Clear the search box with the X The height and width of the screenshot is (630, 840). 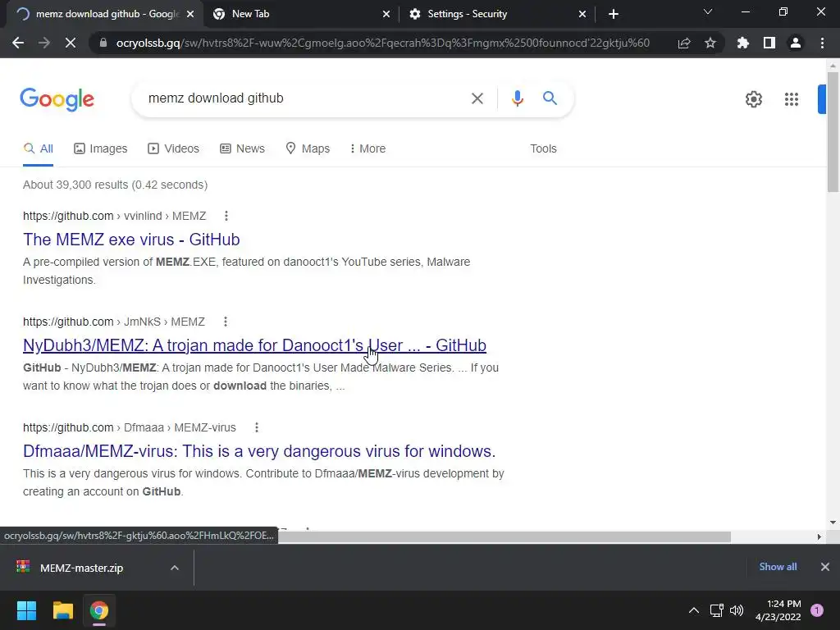pyautogui.click(x=477, y=98)
